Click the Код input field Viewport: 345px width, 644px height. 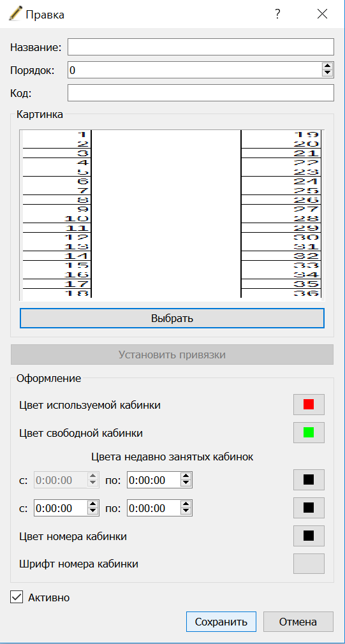[201, 93]
